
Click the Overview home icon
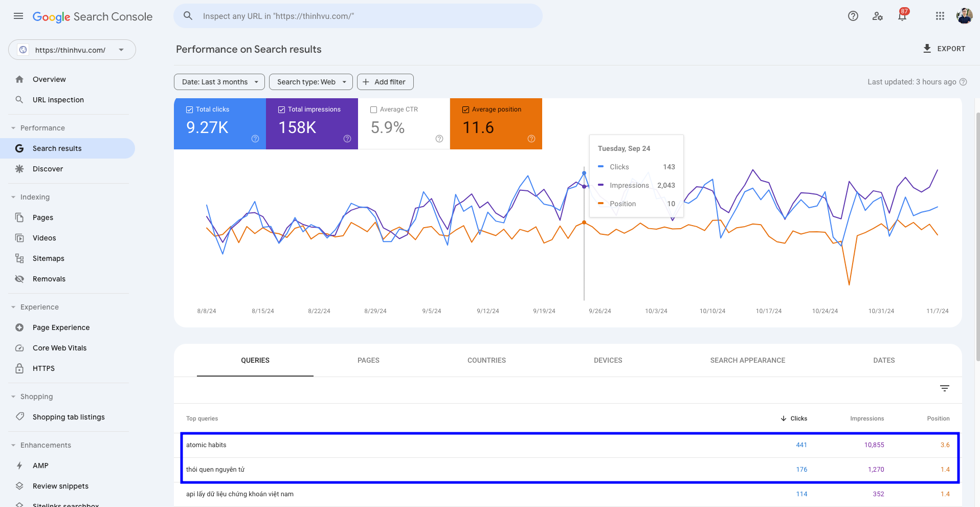tap(19, 79)
